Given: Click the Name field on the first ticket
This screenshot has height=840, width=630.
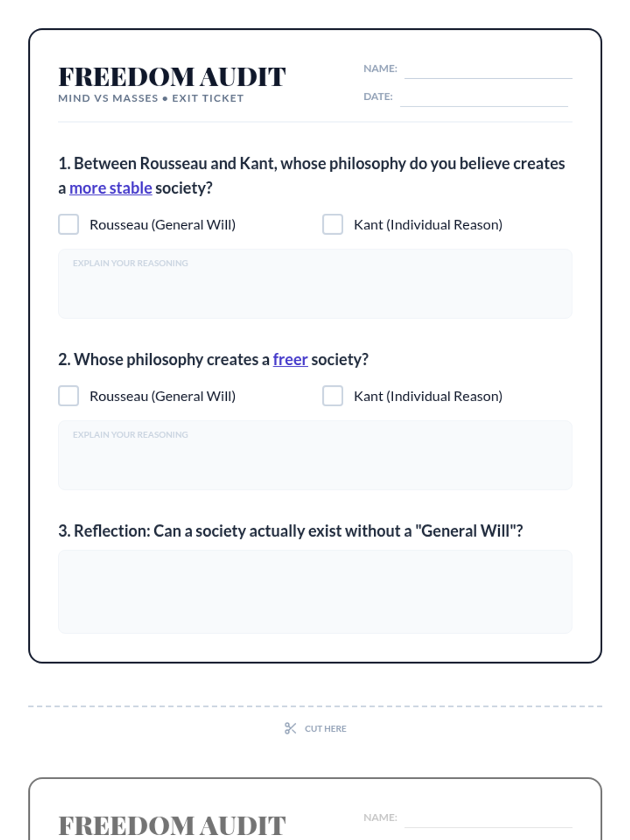Looking at the screenshot, I should pyautogui.click(x=488, y=69).
